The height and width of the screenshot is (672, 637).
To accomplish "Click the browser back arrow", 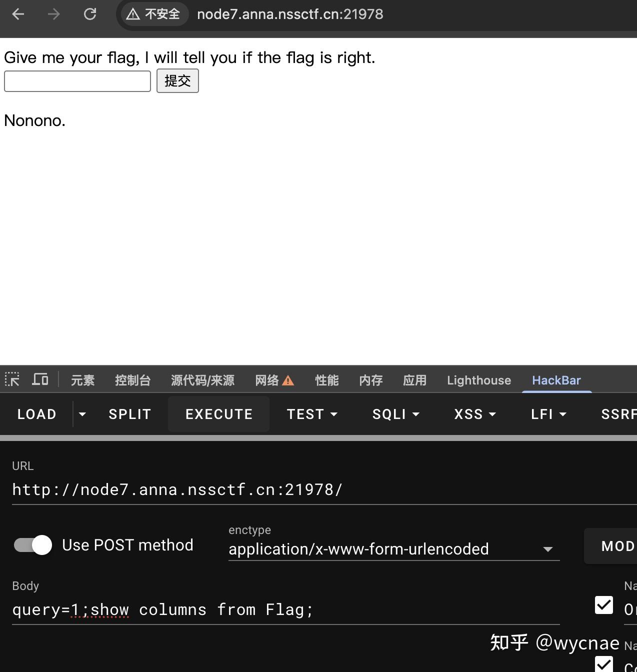I will point(18,14).
